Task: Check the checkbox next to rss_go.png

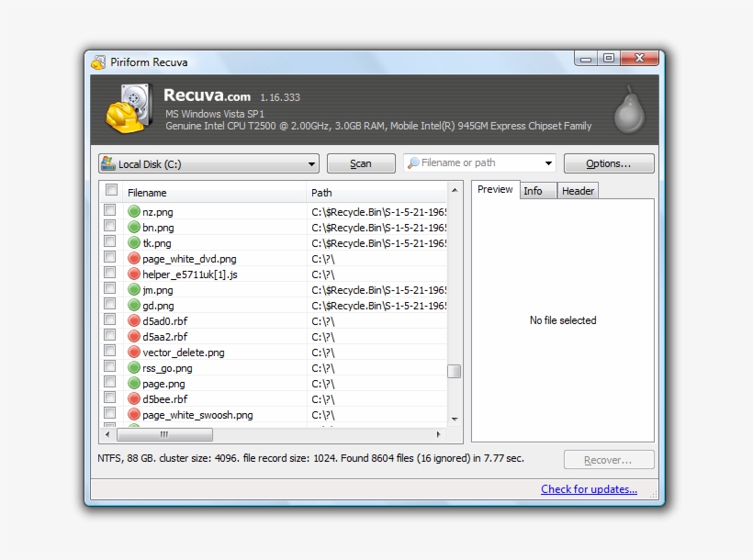Action: (112, 367)
